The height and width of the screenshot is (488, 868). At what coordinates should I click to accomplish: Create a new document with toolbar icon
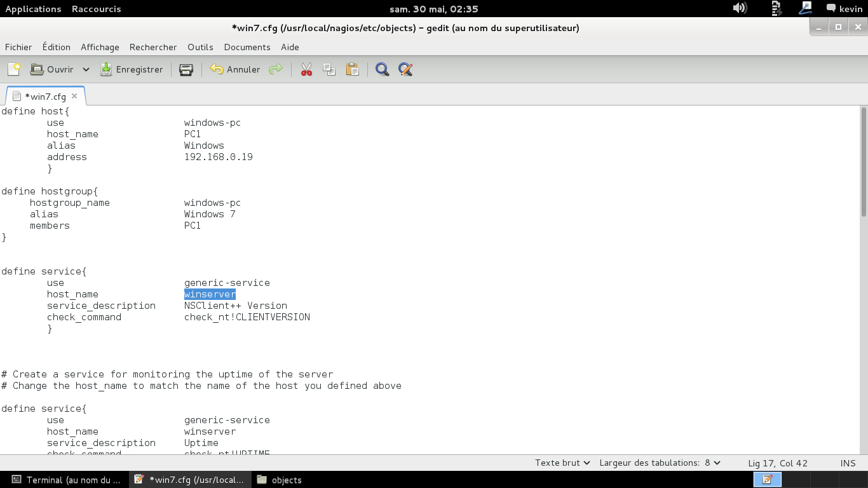pyautogui.click(x=14, y=69)
